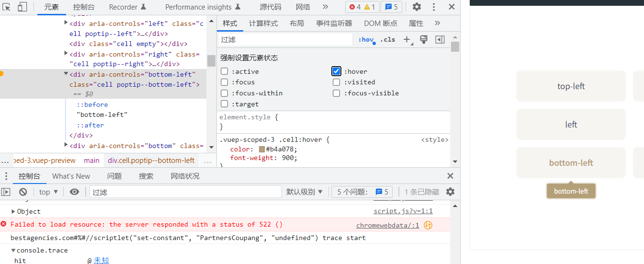Expand the aria-controls="right" div node
This screenshot has width=644, height=264.
[x=66, y=53]
